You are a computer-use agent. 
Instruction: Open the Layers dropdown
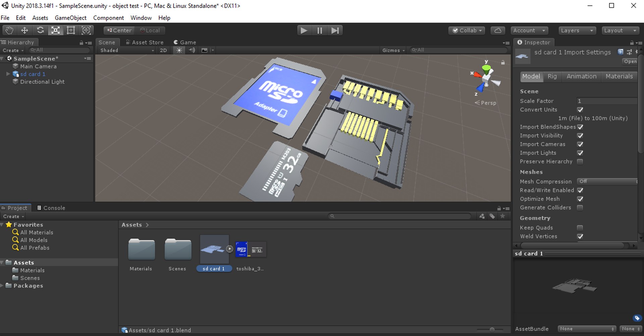pyautogui.click(x=577, y=31)
